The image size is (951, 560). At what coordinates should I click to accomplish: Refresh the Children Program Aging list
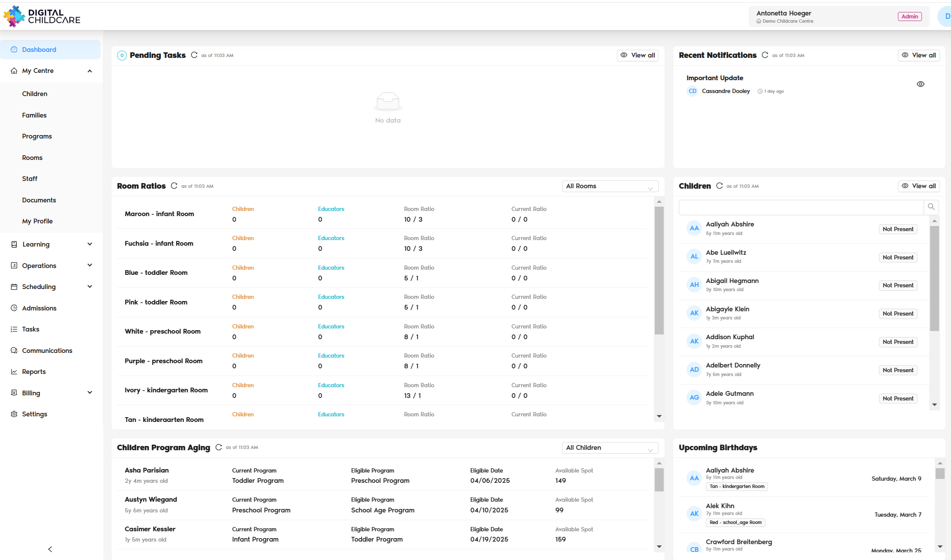click(x=219, y=447)
